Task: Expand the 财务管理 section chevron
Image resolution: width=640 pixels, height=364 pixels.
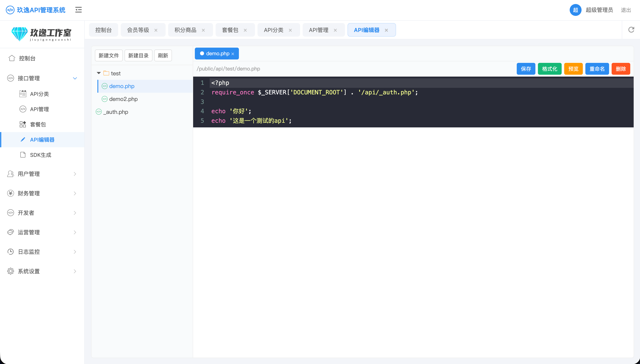Action: 75,193
